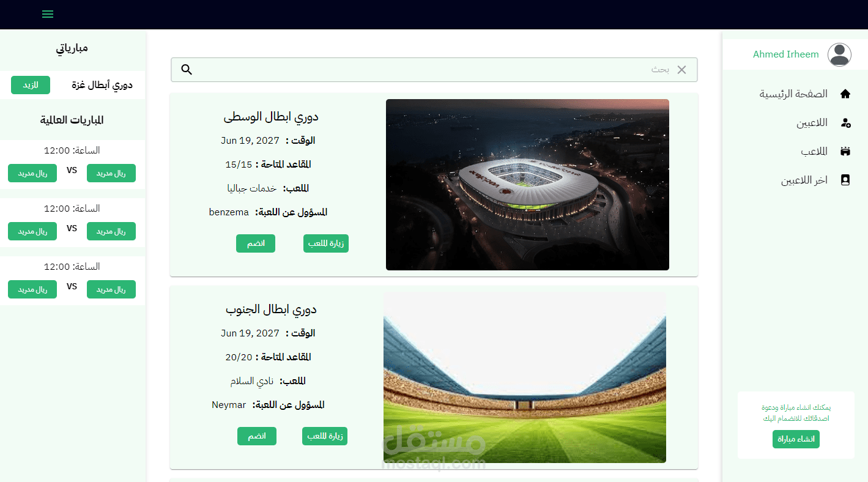The width and height of the screenshot is (868, 482).
Task: Click the انشاء مباراة button
Action: 796,439
